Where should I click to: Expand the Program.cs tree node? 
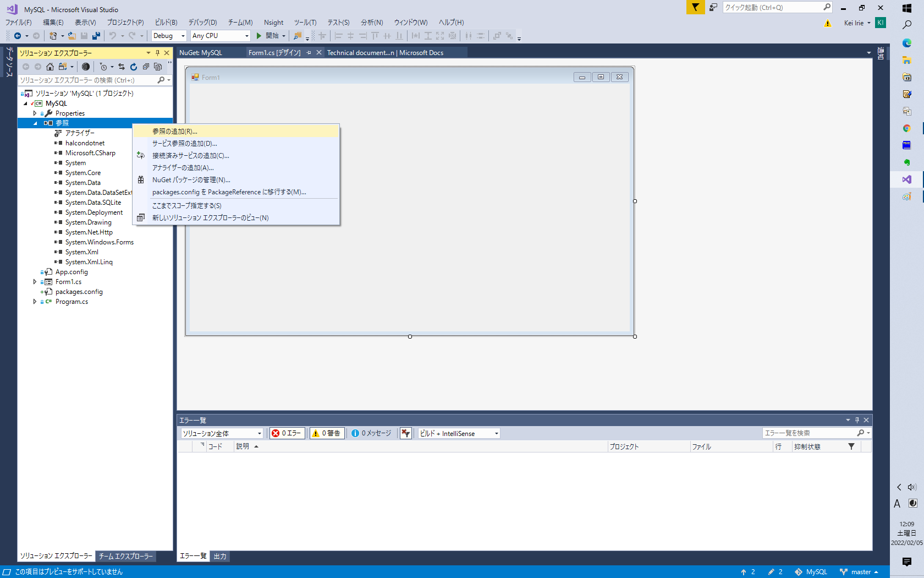pyautogui.click(x=35, y=302)
